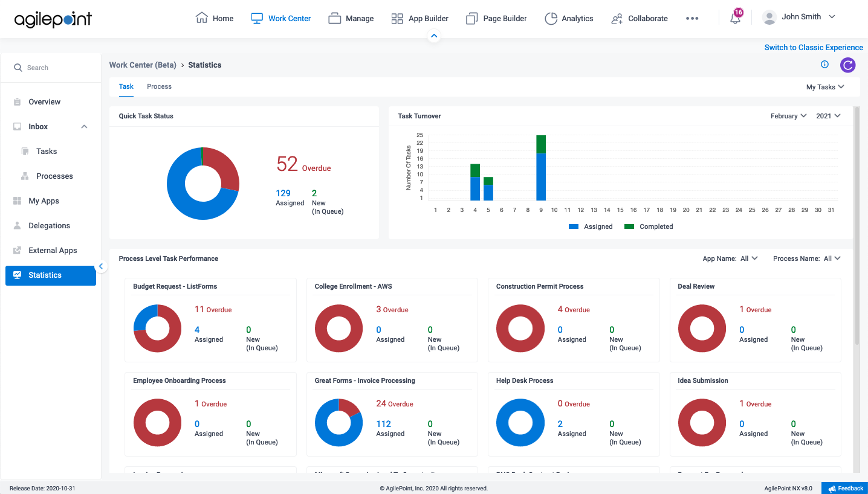Switch to the Task tab
The width and height of the screenshot is (868, 494).
(x=126, y=86)
